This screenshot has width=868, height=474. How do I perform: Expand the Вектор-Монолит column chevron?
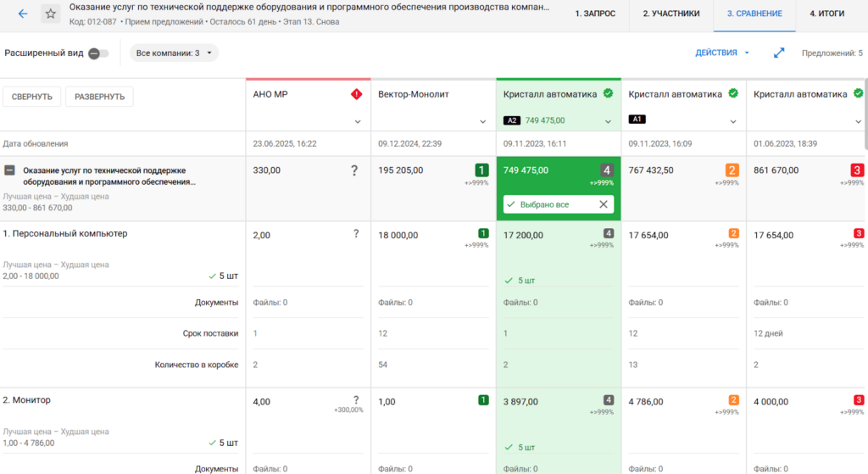click(x=483, y=122)
